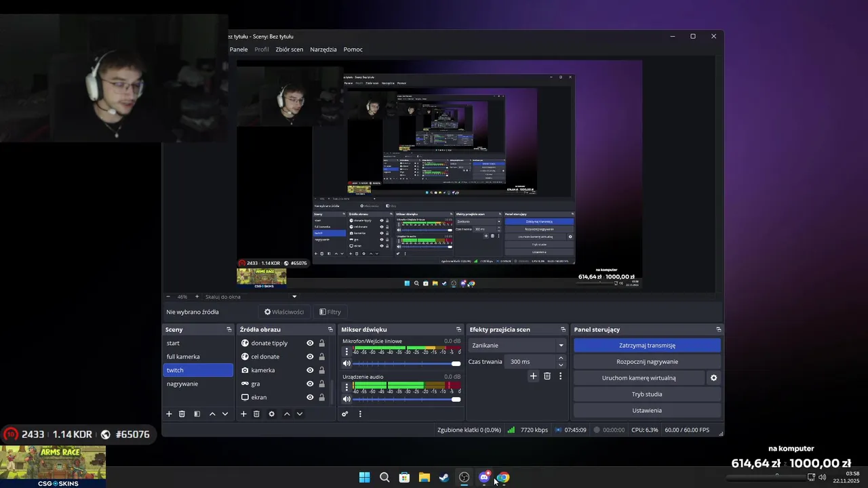Viewport: 868px width, 488px height.
Task: Zoom out preview with minus icon
Action: [169, 296]
